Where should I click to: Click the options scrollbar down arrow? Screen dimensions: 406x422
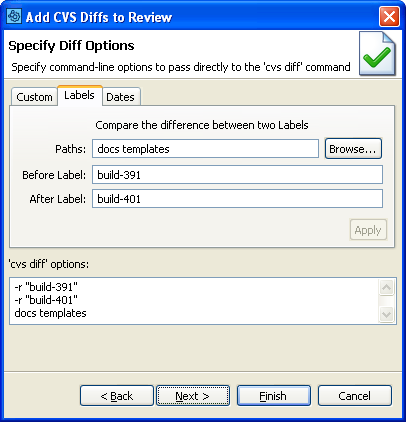pos(387,314)
